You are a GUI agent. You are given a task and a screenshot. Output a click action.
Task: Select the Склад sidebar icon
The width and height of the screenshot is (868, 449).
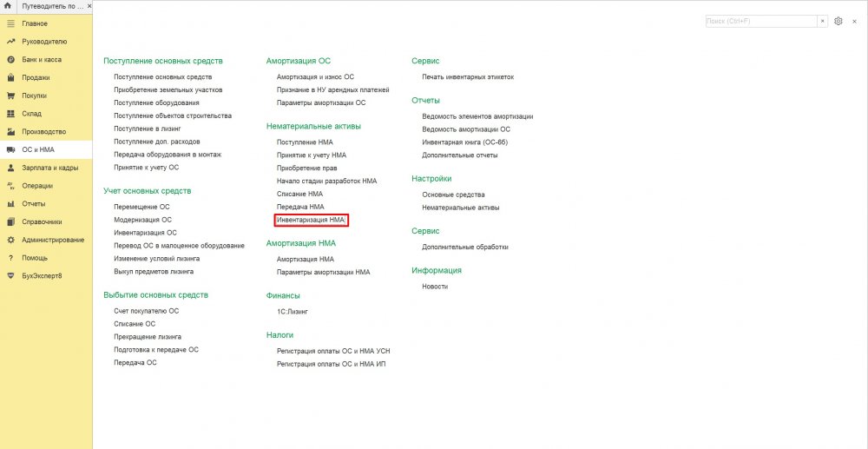[x=10, y=114]
